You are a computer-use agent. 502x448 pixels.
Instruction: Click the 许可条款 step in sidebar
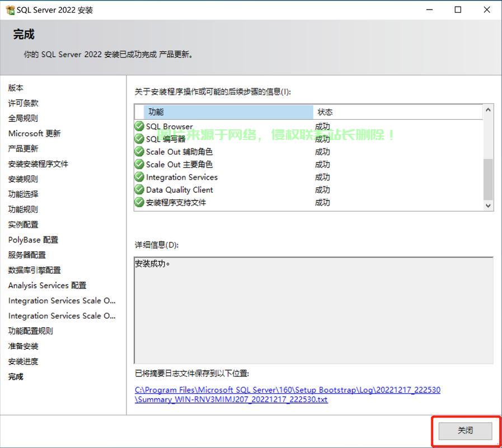point(23,103)
